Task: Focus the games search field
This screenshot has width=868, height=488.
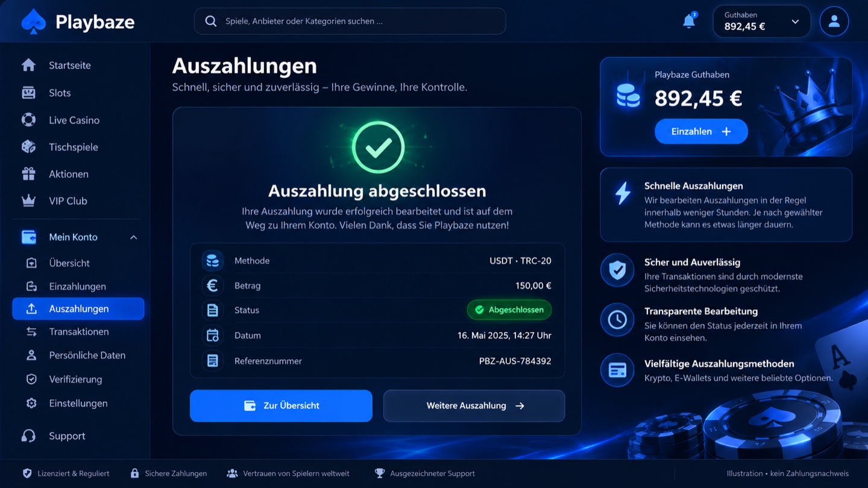Action: 350,21
